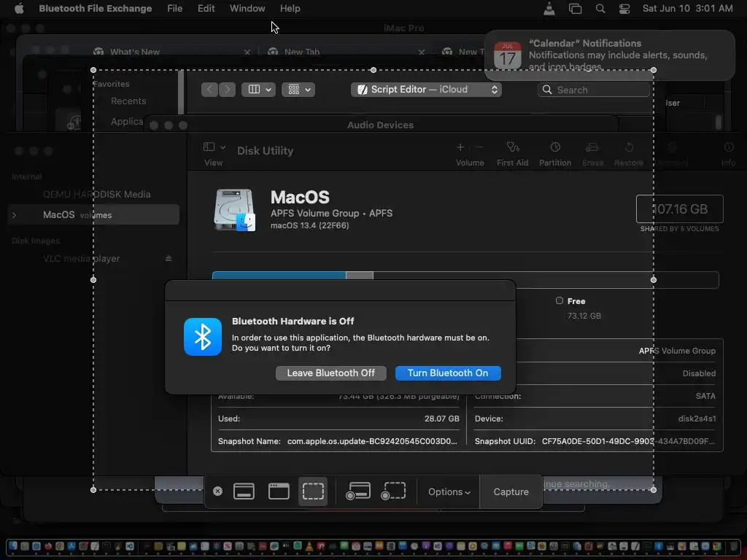This screenshot has height=560, width=747.
Task: Click the MacOS hard drive icon
Action: coord(234,210)
